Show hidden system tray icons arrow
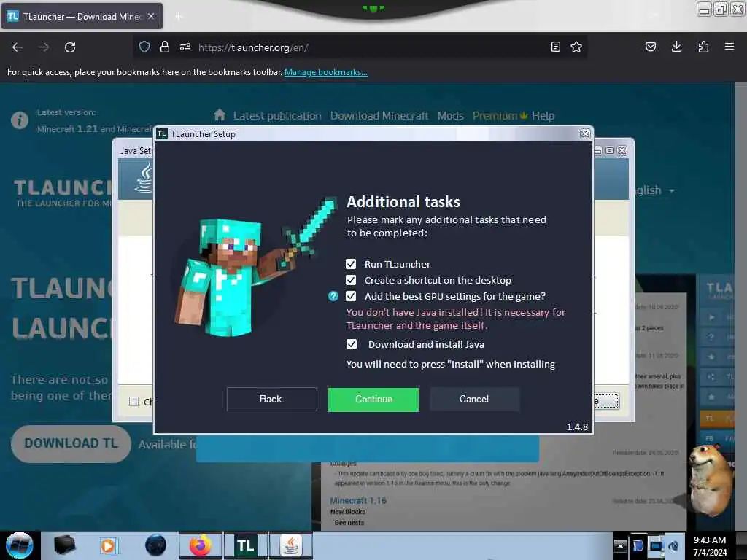 [620, 545]
